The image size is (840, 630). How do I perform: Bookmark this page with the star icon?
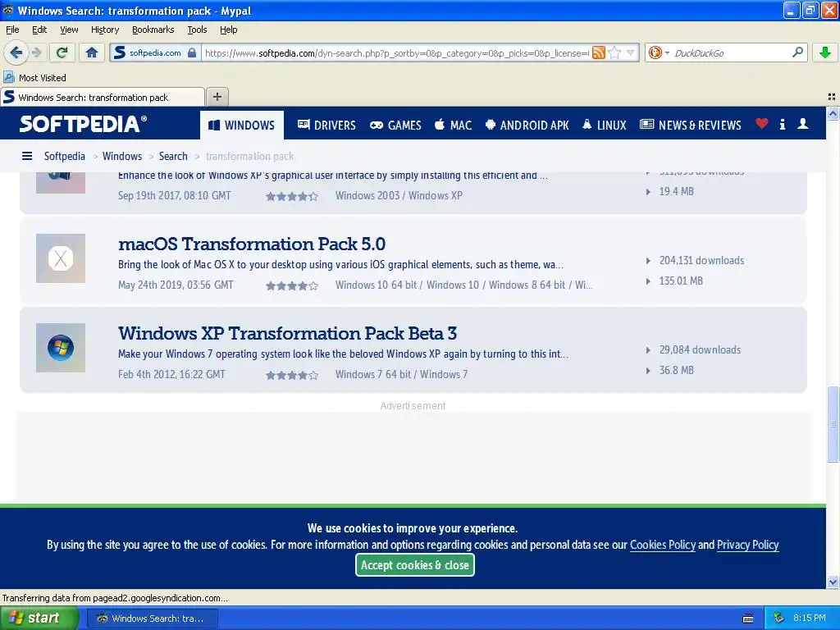pos(615,52)
